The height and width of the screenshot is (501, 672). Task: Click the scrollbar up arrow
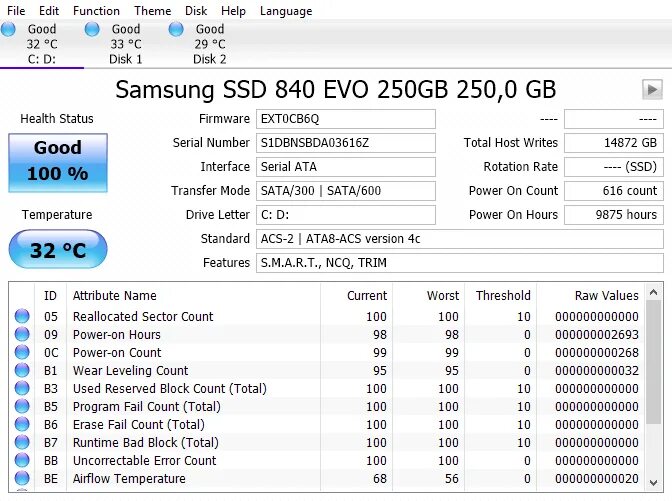654,293
